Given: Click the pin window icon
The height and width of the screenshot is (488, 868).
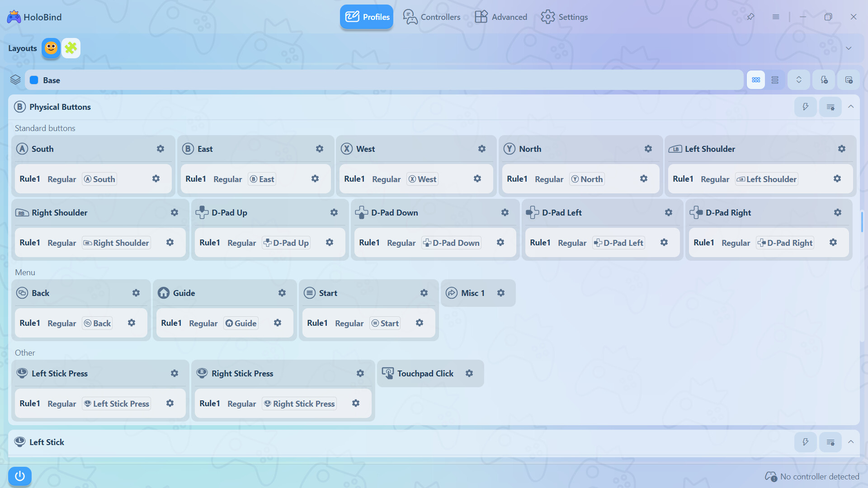Looking at the screenshot, I should 750,17.
